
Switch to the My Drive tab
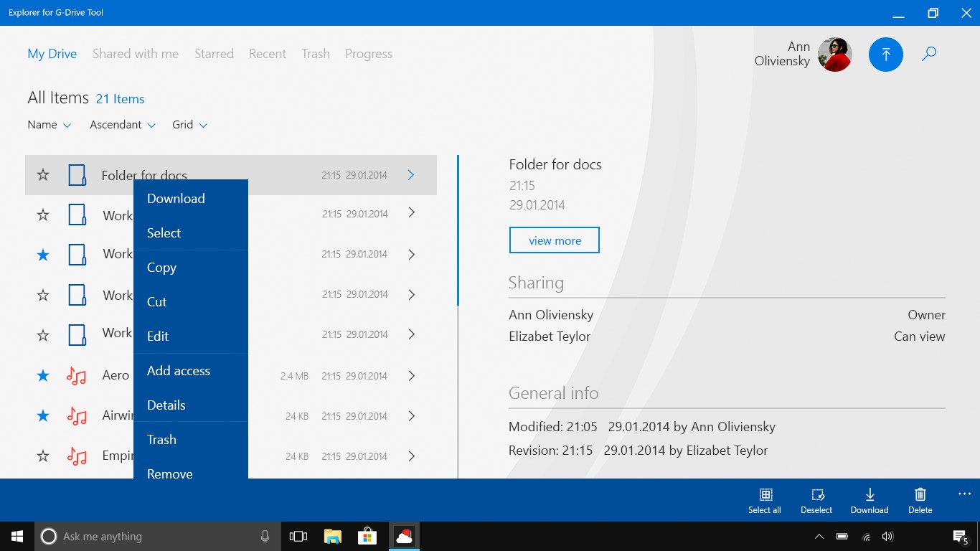[x=52, y=54]
